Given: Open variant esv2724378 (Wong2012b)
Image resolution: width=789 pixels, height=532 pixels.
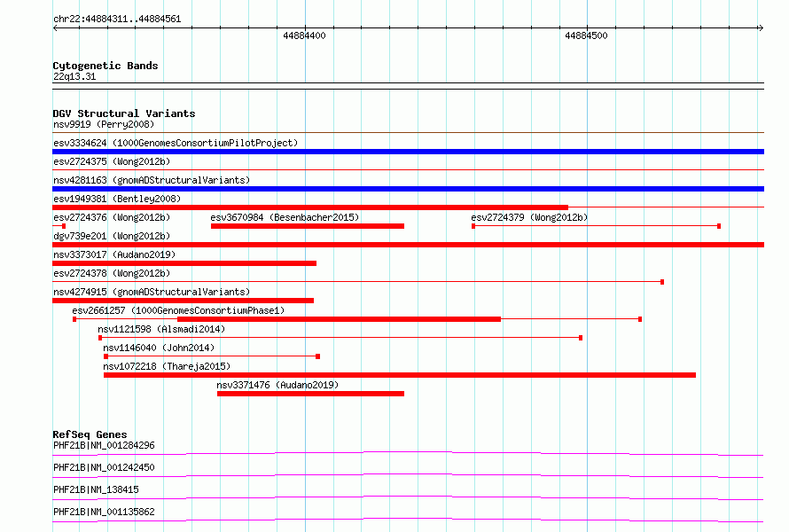Looking at the screenshot, I should [x=112, y=273].
